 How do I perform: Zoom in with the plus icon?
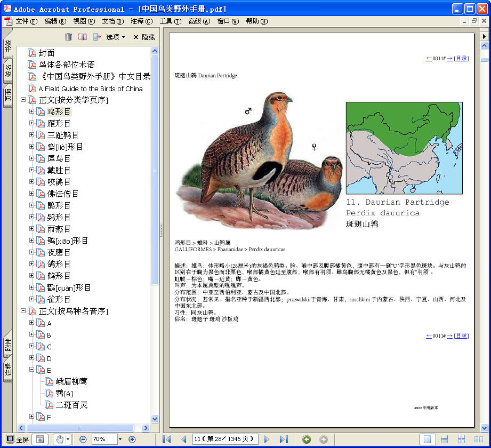132,439
